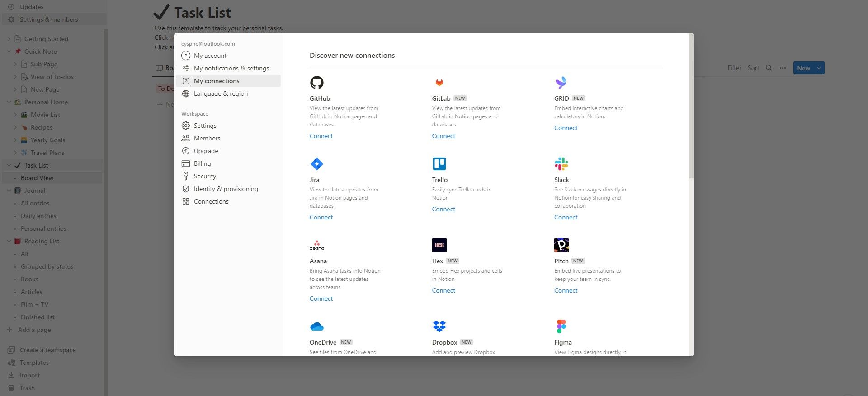Click Filter in the database toolbar
The height and width of the screenshot is (396, 868).
pyautogui.click(x=734, y=68)
